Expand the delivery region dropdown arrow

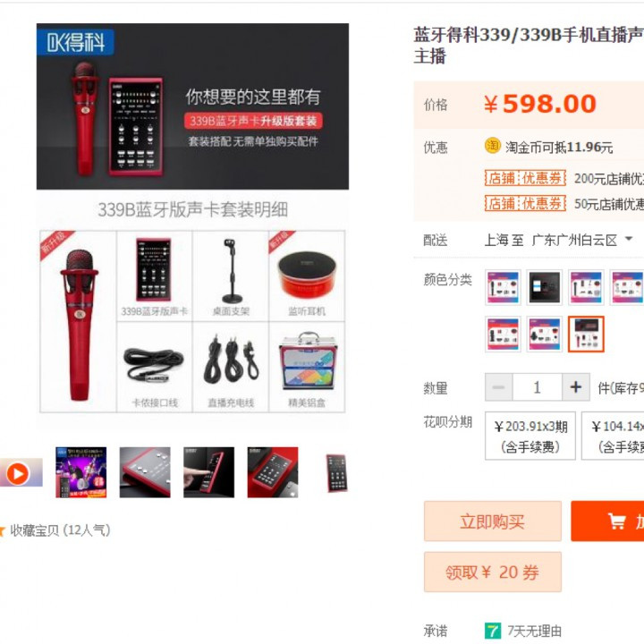pyautogui.click(x=628, y=239)
